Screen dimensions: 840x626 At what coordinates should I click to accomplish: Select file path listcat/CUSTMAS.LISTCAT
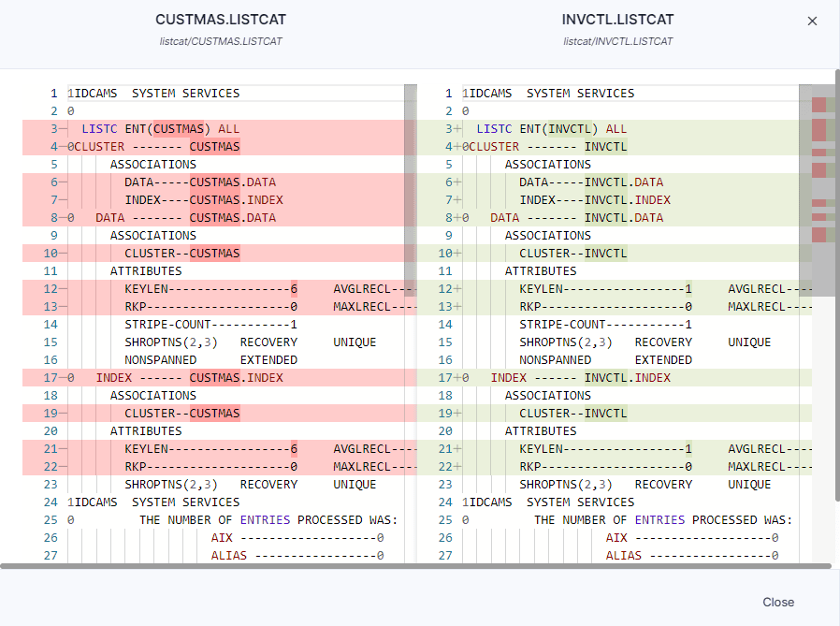pyautogui.click(x=221, y=41)
